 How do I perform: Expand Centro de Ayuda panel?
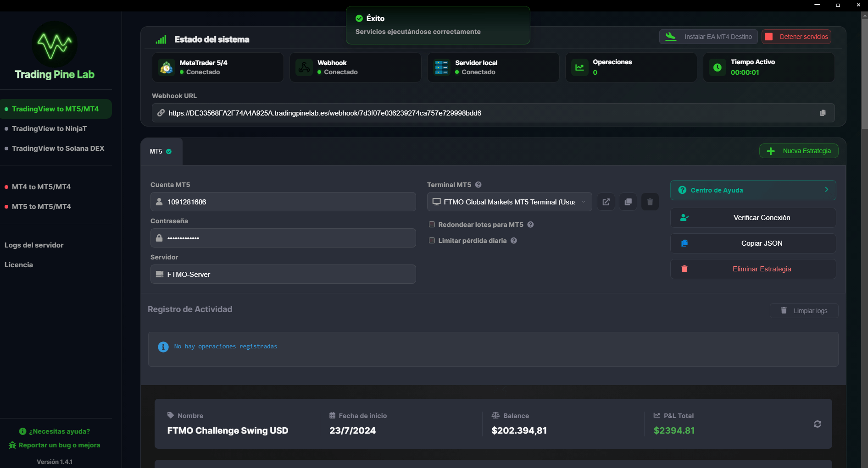(x=753, y=190)
